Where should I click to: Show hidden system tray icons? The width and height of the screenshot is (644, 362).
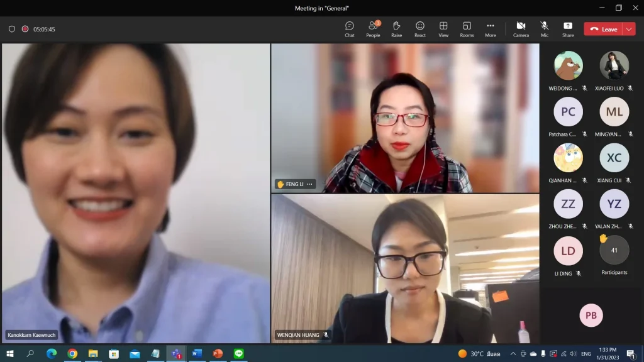513,354
